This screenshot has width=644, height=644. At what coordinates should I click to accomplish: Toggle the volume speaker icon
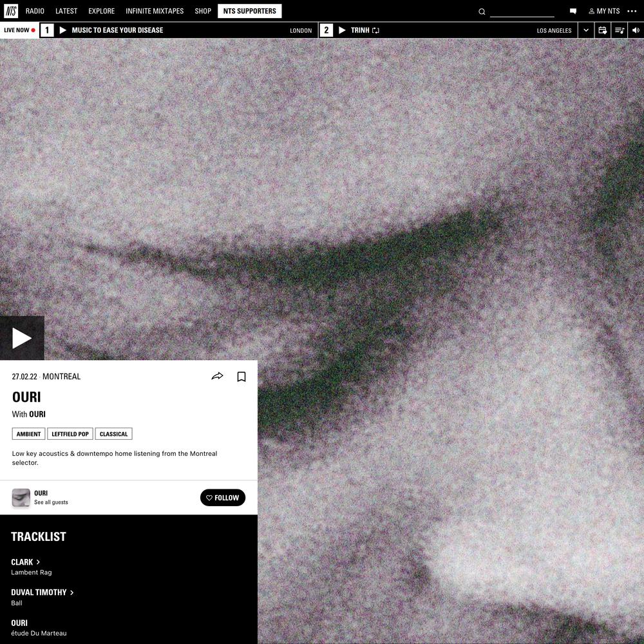click(x=636, y=30)
